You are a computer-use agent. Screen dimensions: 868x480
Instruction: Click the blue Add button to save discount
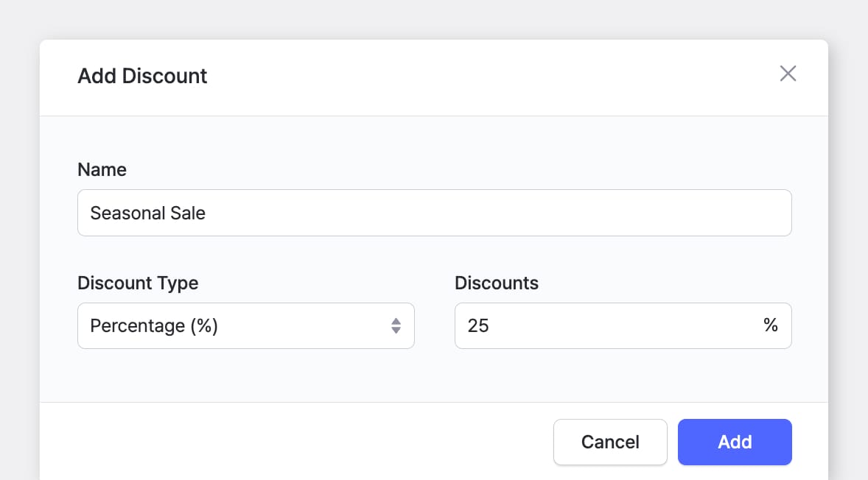(x=735, y=442)
